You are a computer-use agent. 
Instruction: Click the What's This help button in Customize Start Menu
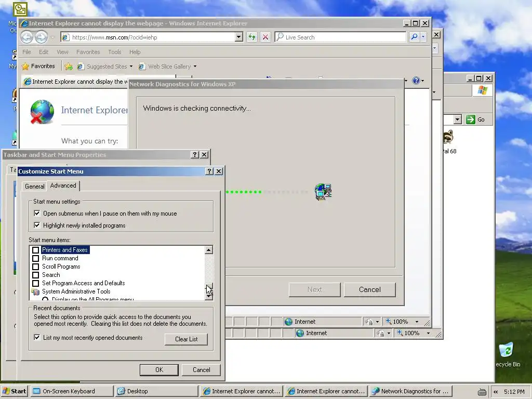(209, 171)
